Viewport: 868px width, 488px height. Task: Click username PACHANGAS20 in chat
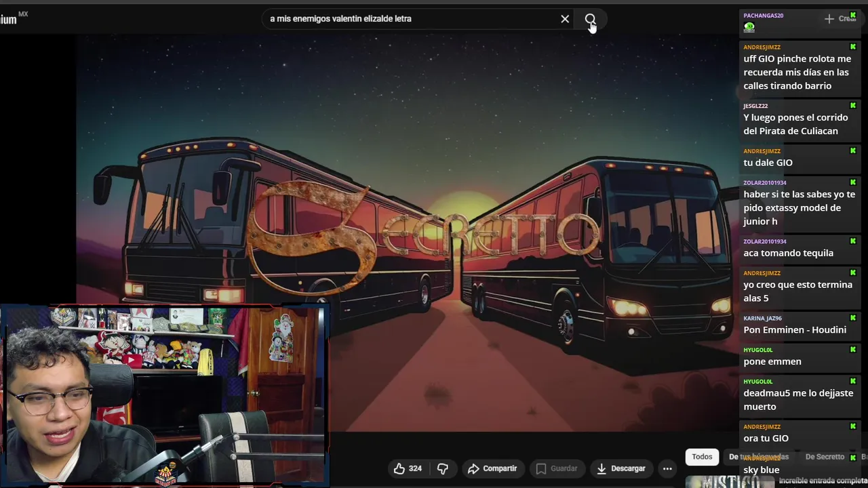pyautogui.click(x=764, y=15)
